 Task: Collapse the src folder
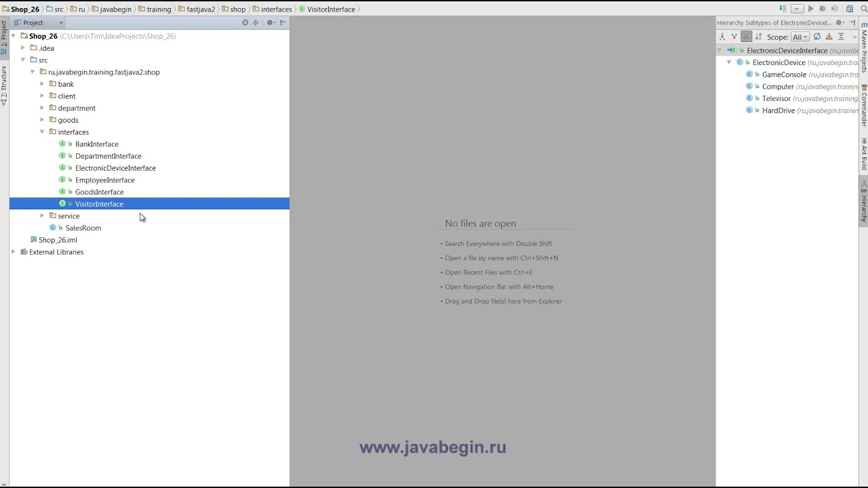point(23,60)
